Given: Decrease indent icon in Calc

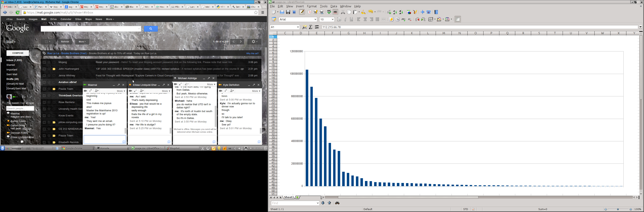Looking at the screenshot, I should pos(417,19).
